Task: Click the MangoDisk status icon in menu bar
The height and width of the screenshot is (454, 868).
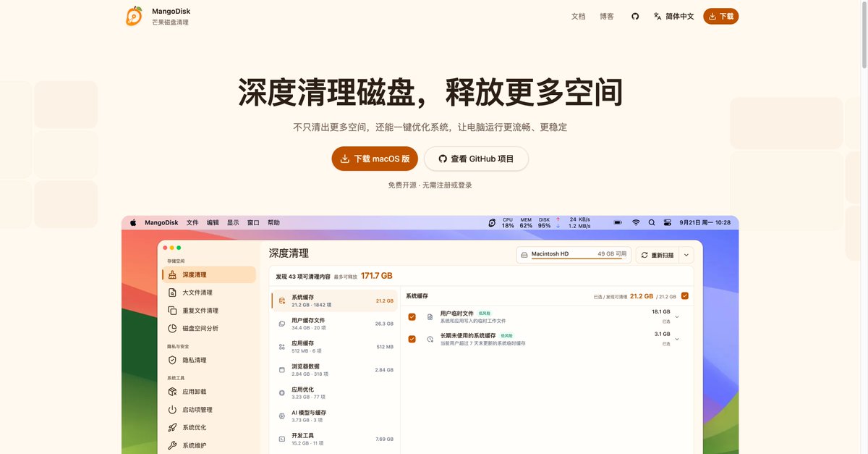Action: (x=492, y=223)
